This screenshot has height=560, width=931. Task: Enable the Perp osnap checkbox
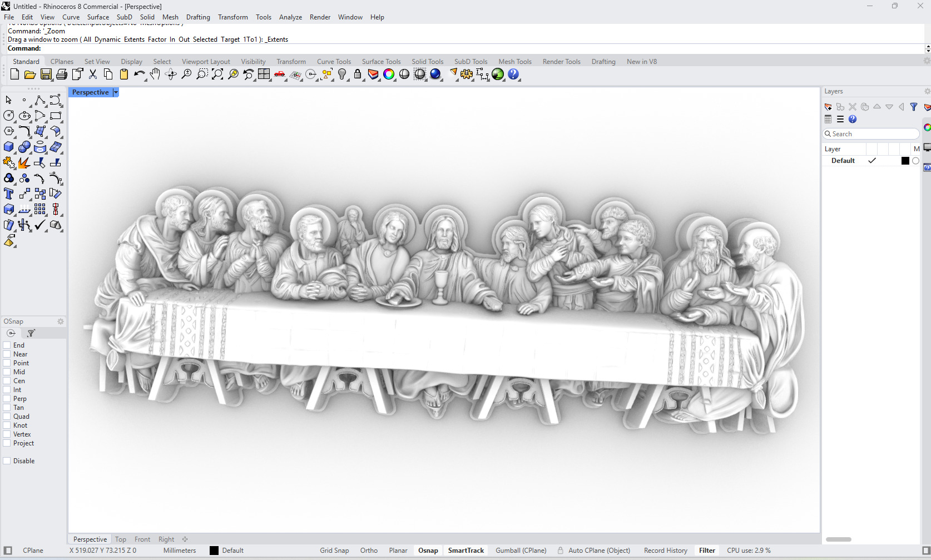(7, 399)
